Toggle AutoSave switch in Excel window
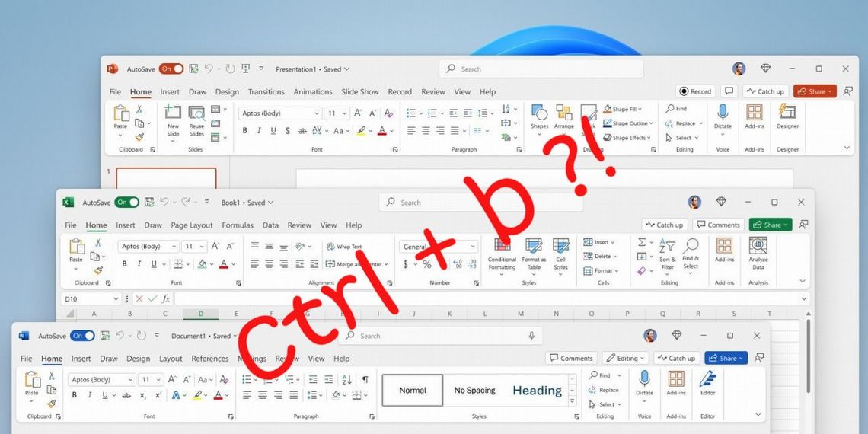 (x=126, y=203)
